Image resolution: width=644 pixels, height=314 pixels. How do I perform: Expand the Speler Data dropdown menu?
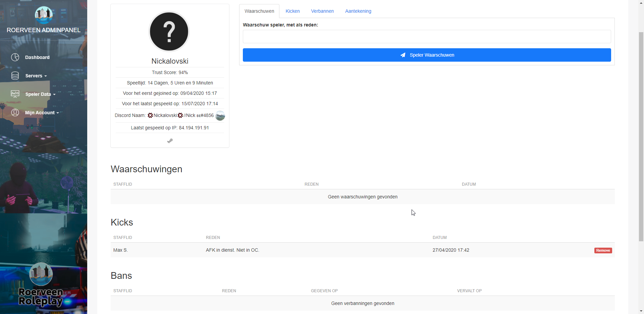click(40, 94)
